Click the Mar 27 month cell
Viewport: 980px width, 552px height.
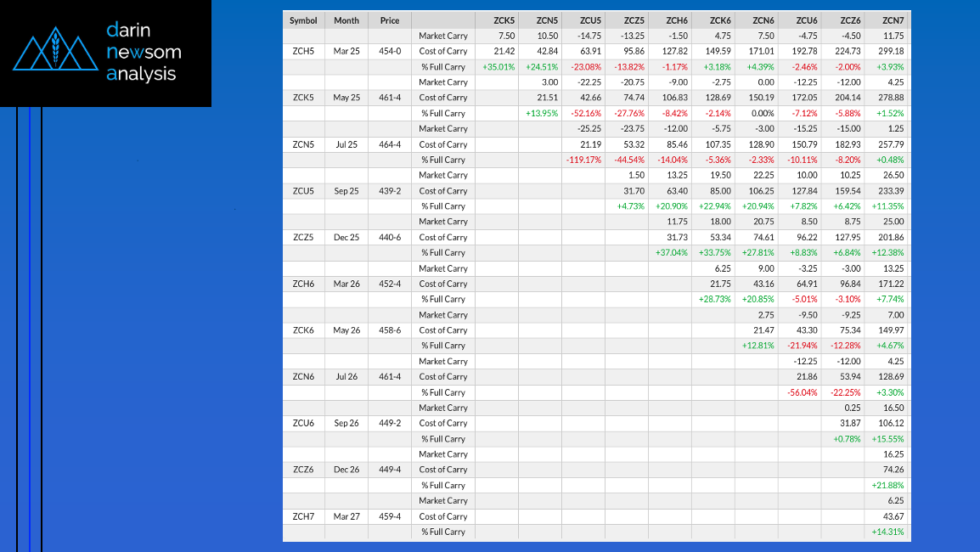[x=346, y=516]
